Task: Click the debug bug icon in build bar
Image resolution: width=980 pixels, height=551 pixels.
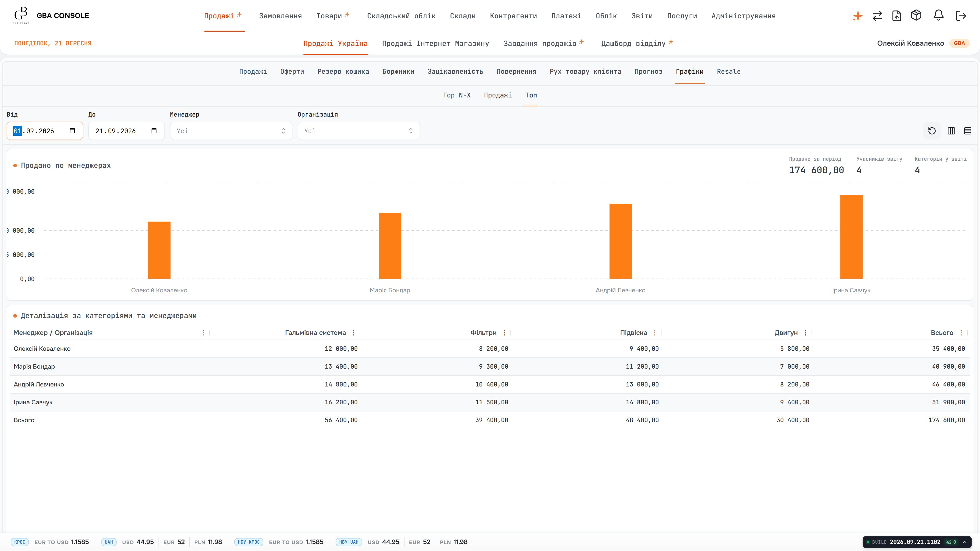Action: 948,542
